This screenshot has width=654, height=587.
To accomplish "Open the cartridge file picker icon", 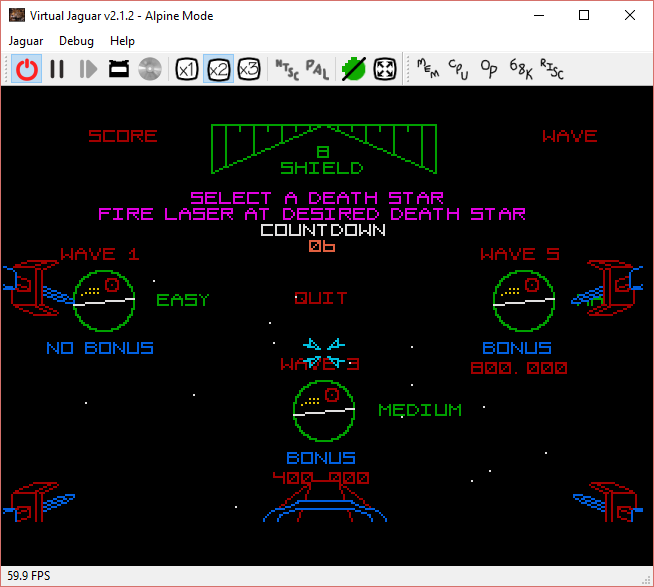I will pos(118,69).
